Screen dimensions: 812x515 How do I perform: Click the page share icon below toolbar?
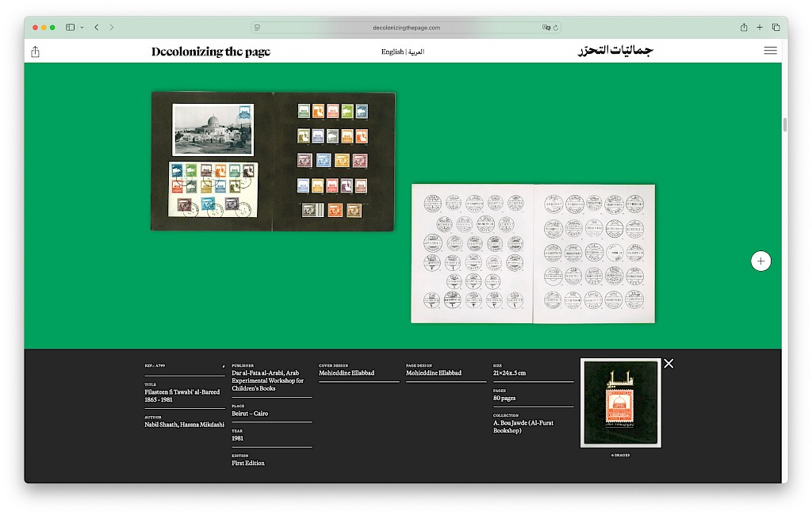tap(35, 51)
